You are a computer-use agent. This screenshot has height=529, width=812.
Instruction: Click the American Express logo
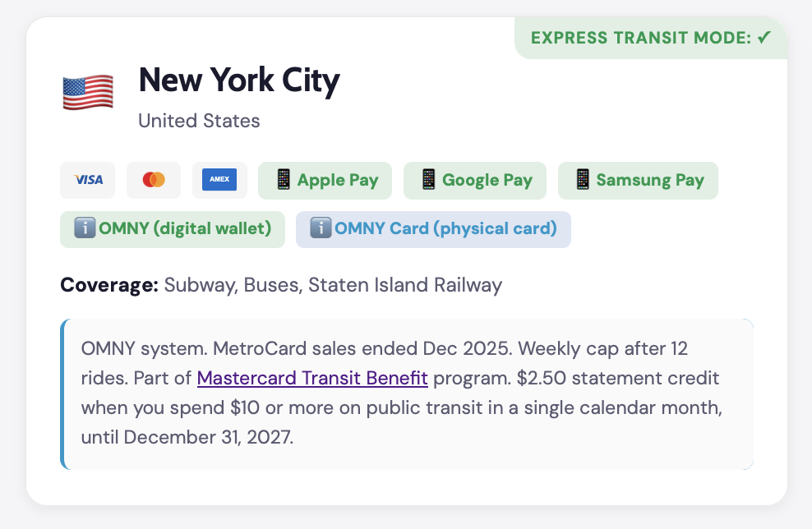(219, 180)
